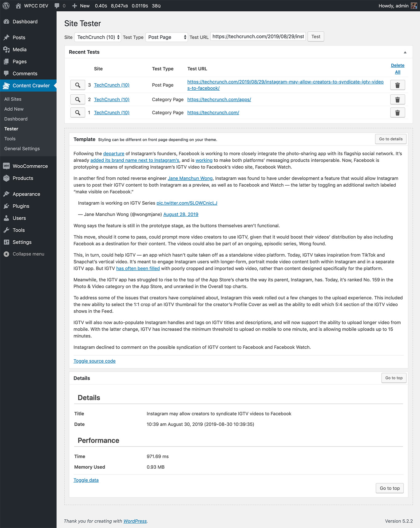Image resolution: width=420 pixels, height=528 pixels.
Task: Click the Comments icon in sidebar
Action: (x=6, y=73)
